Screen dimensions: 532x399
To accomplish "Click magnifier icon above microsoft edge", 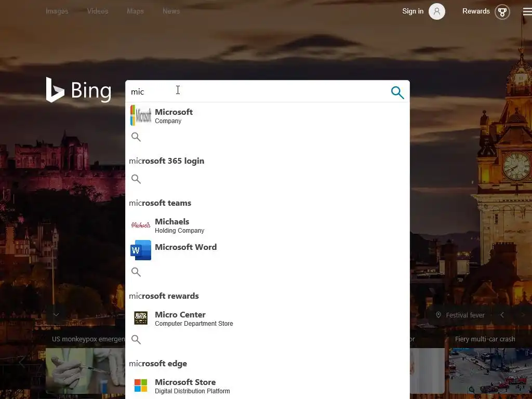I will pyautogui.click(x=136, y=339).
